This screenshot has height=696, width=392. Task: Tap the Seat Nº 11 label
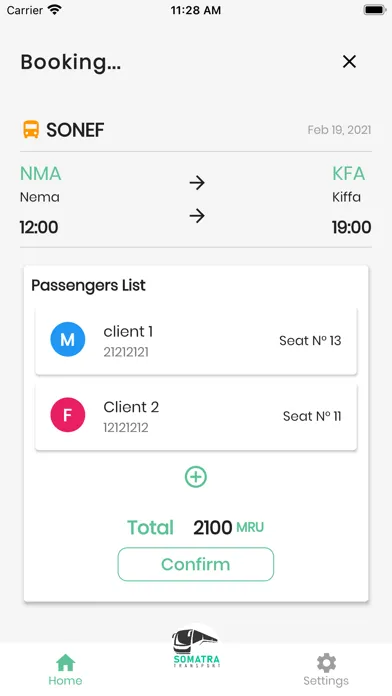pyautogui.click(x=312, y=416)
